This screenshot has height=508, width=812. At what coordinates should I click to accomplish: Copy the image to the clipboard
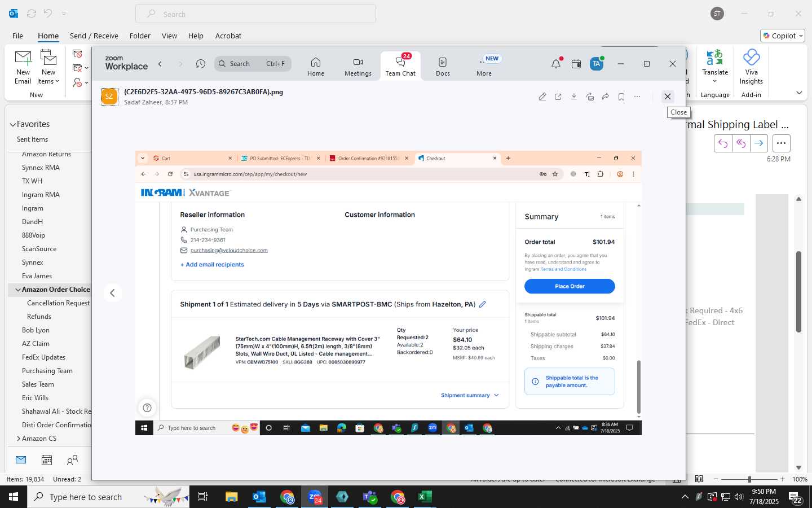pyautogui.click(x=590, y=97)
